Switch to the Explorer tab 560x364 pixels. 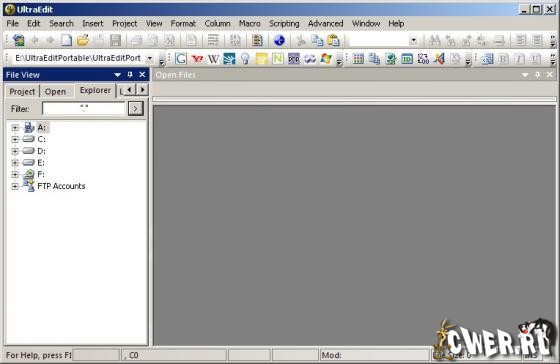pyautogui.click(x=95, y=90)
